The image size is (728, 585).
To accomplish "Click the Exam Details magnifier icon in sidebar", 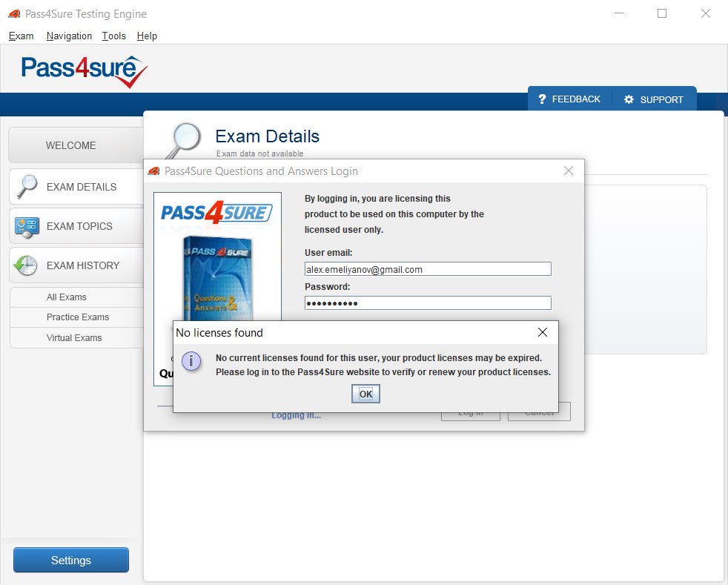I will [x=27, y=186].
